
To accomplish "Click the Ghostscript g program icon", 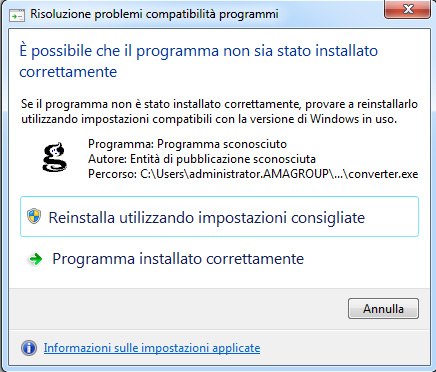I will tap(54, 157).
